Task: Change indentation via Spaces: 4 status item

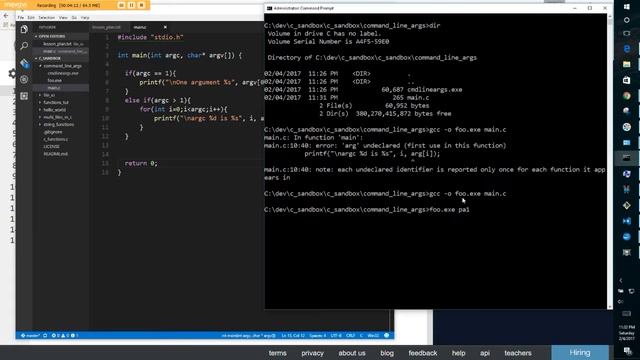Action: coord(318,336)
